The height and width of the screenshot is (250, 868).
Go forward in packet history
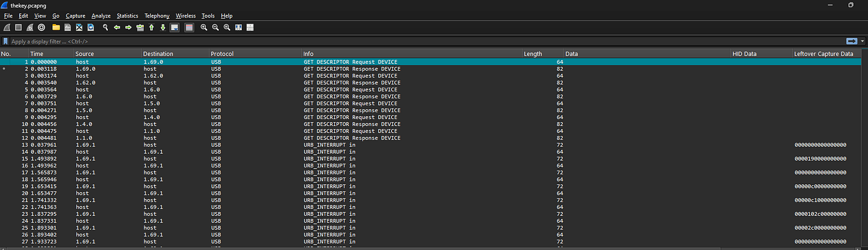[x=128, y=27]
